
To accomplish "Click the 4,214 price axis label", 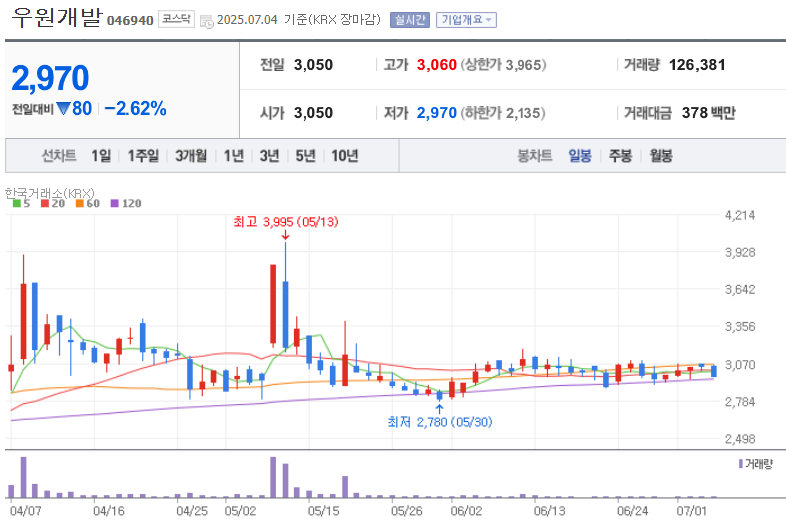I will click(x=740, y=215).
